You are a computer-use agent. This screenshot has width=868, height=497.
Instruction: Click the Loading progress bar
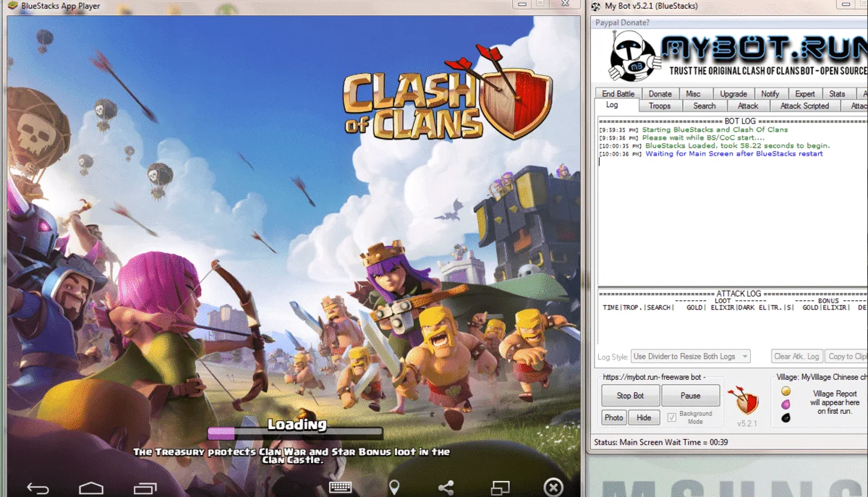pyautogui.click(x=294, y=433)
